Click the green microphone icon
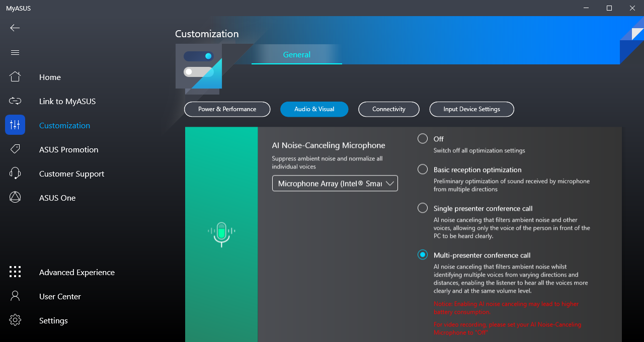Viewport: 644px width, 342px height. coord(221,234)
